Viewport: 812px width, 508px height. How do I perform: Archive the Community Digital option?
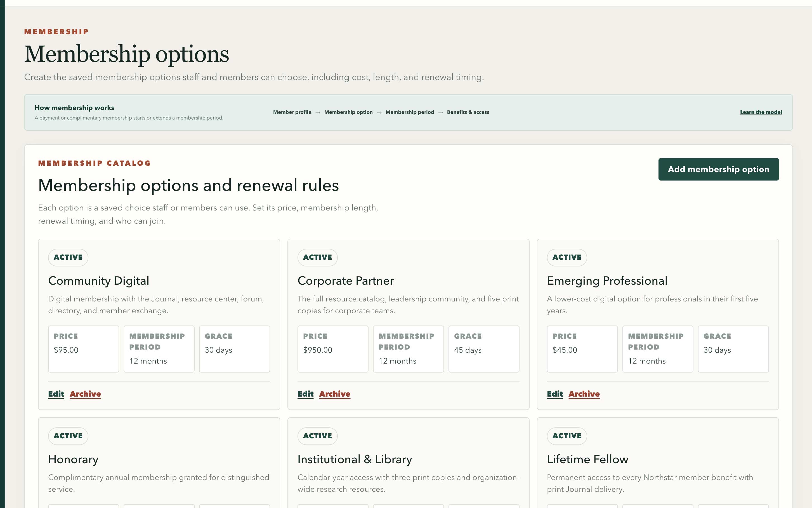85,394
